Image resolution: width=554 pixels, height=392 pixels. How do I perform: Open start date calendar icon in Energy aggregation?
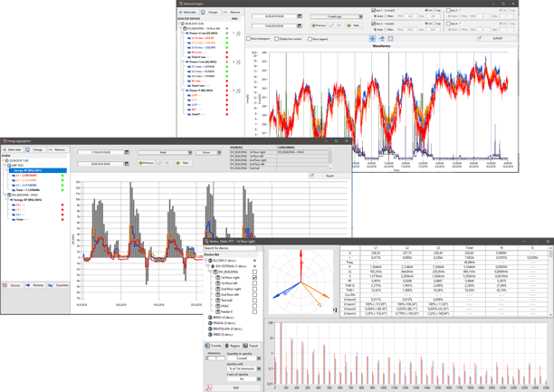tap(127, 152)
